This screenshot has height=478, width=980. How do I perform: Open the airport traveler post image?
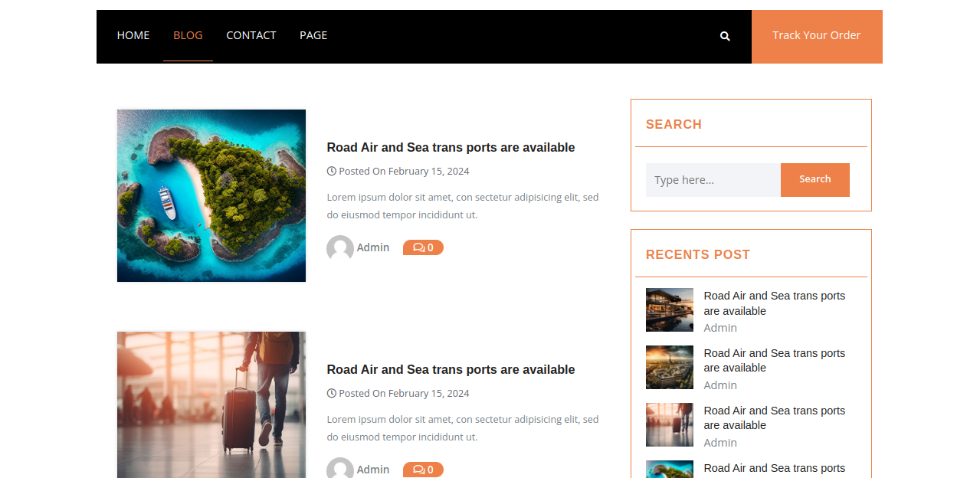(x=211, y=404)
